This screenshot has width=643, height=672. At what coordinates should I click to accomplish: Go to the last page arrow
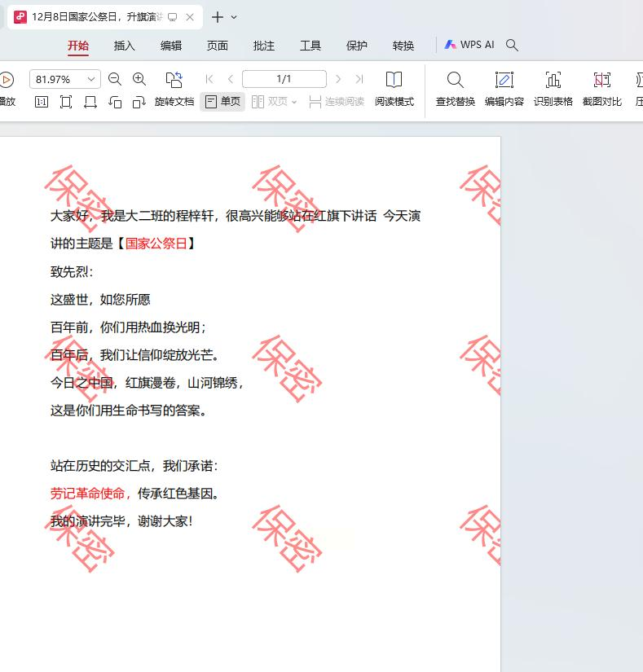point(359,79)
